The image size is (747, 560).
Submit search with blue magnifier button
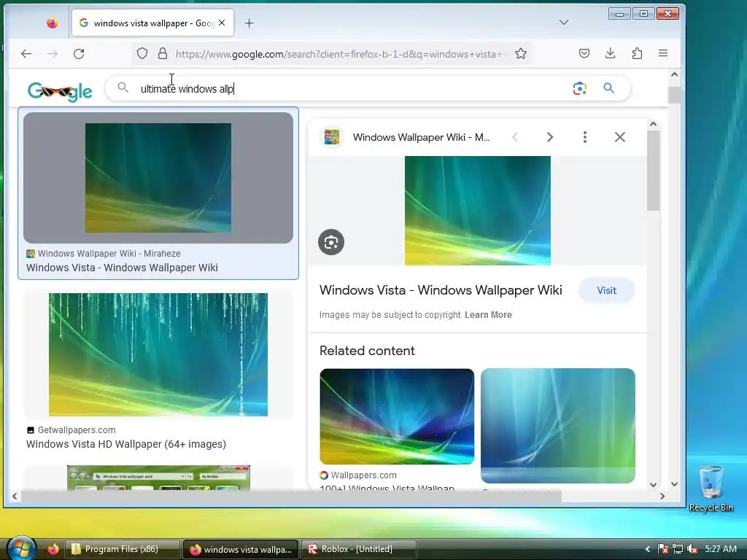608,88
